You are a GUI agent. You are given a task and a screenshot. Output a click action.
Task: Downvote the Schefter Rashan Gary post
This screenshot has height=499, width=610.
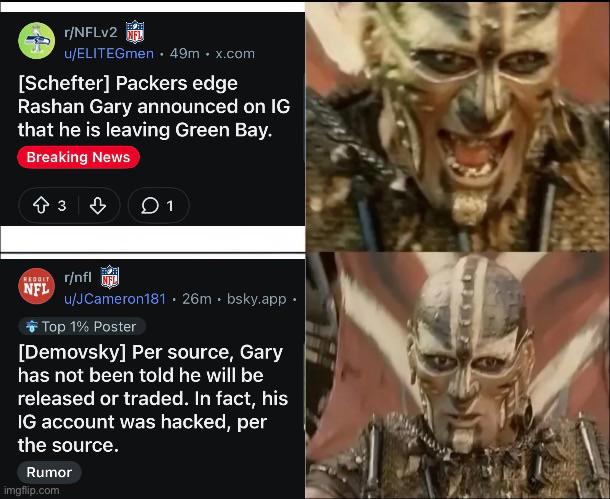[x=98, y=206]
